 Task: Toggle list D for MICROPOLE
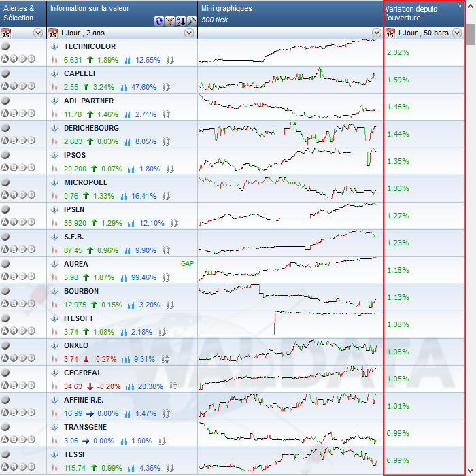(31, 194)
